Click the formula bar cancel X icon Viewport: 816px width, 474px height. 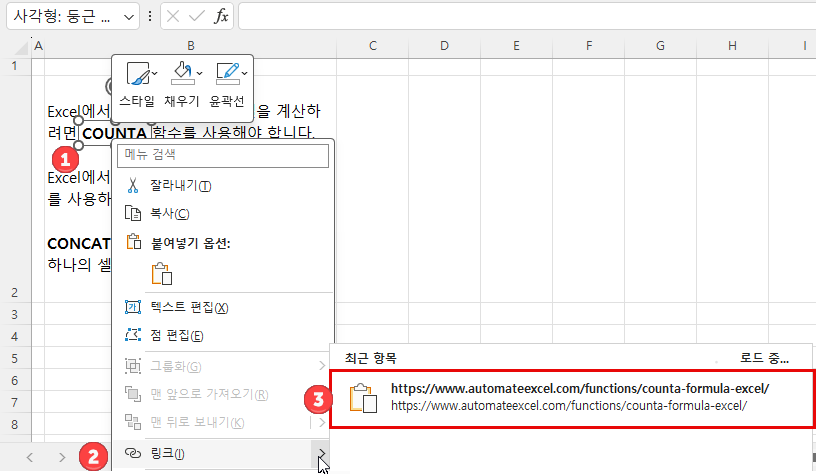173,17
